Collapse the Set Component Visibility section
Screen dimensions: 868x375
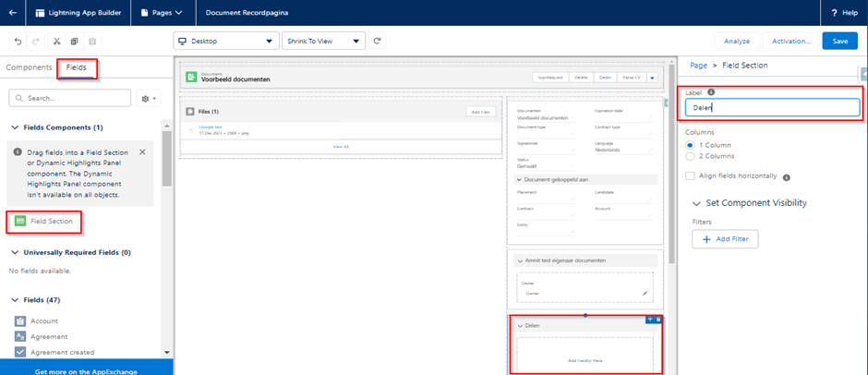click(696, 203)
